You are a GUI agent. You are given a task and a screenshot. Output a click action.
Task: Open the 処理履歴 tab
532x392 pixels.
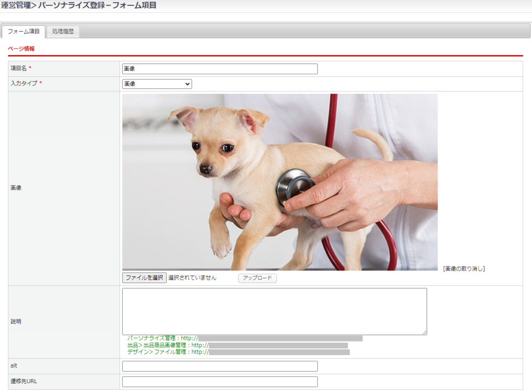click(x=63, y=32)
